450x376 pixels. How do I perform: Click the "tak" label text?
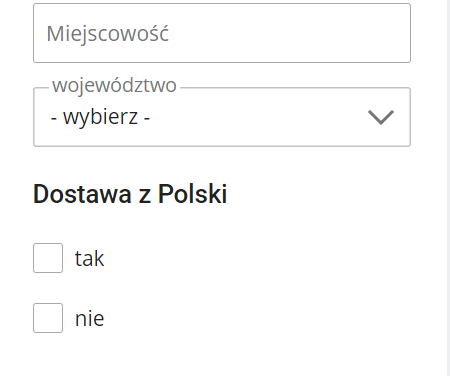pyautogui.click(x=89, y=258)
